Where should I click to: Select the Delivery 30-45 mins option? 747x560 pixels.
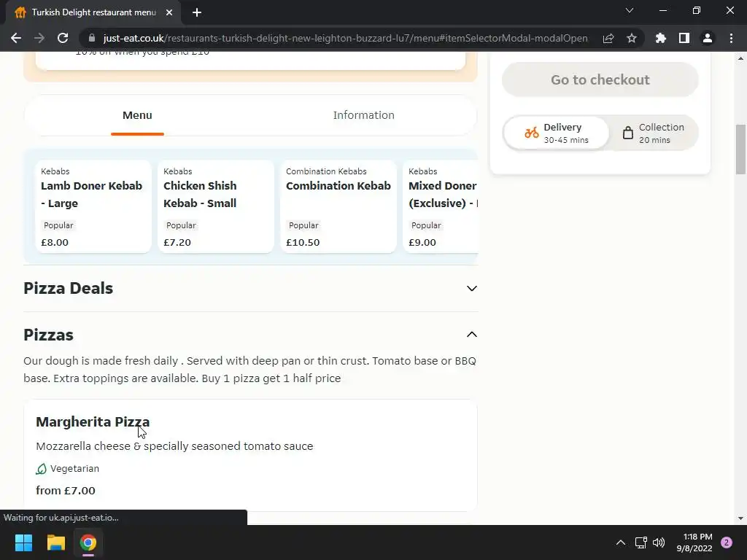point(557,133)
